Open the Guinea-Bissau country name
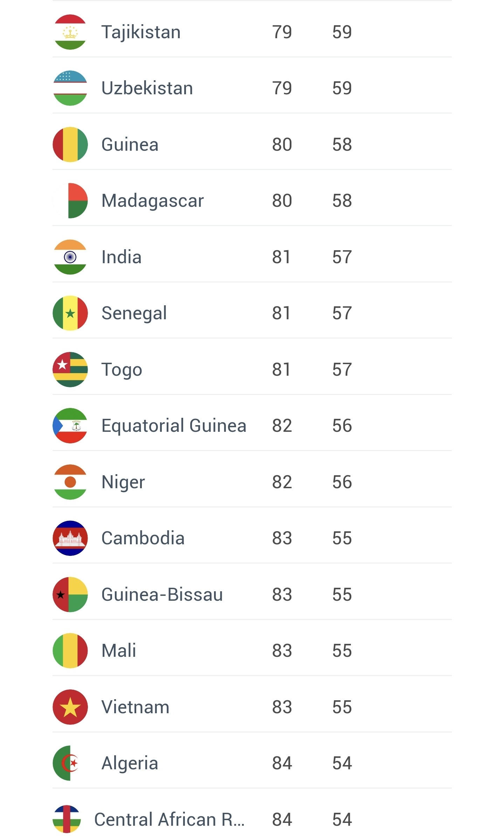Image resolution: width=504 pixels, height=838 pixels. [x=162, y=595]
